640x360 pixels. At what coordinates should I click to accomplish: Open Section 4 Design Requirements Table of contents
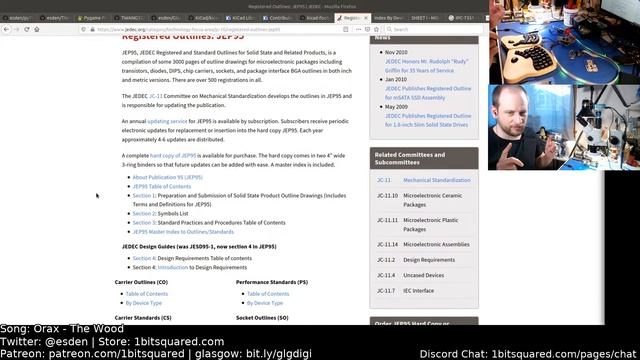(144, 258)
